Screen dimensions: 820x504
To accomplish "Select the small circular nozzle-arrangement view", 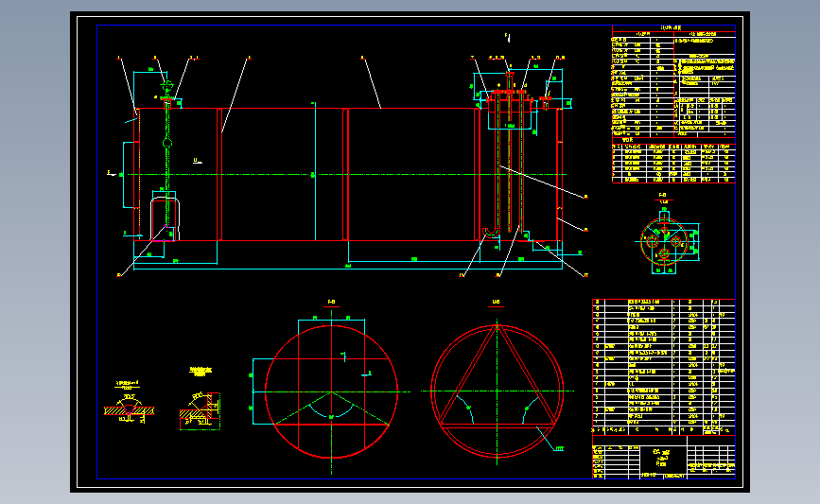I will 665,241.
